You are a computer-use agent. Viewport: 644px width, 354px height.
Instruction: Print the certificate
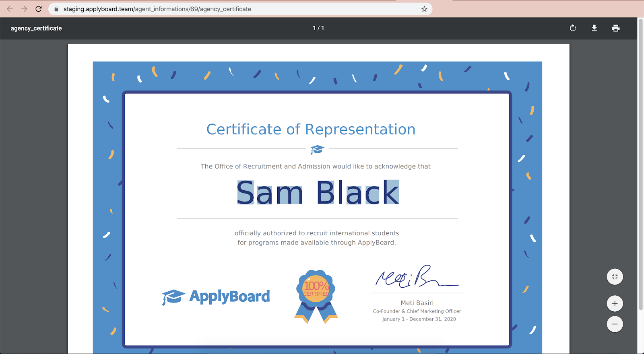click(616, 28)
